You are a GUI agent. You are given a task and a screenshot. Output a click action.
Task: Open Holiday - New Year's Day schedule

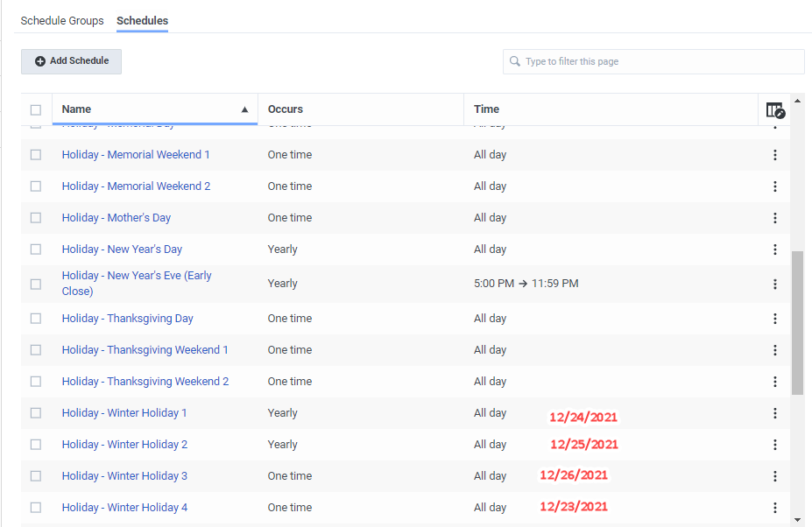coord(123,249)
